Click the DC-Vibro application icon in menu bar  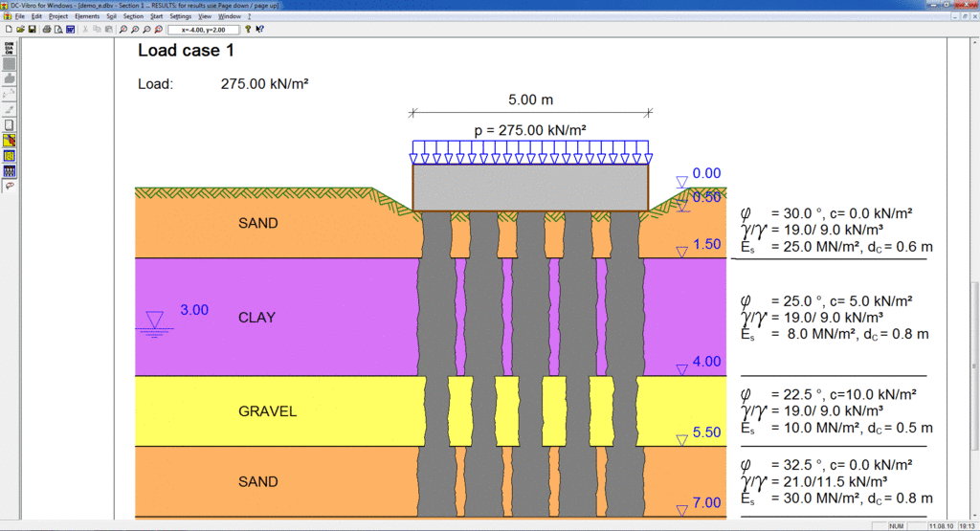pyautogui.click(x=7, y=16)
